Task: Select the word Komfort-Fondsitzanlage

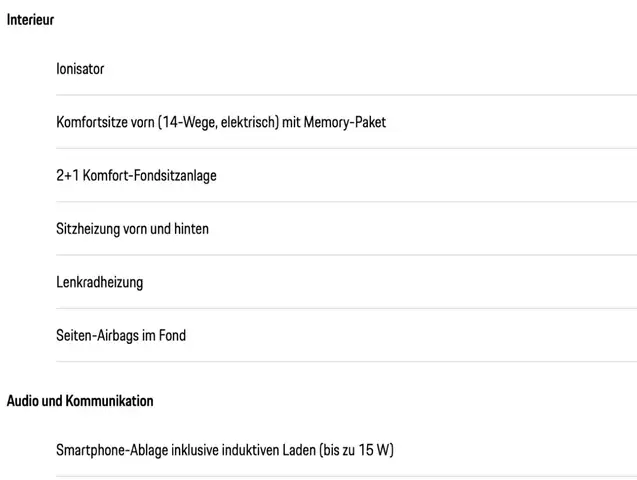Action: pyautogui.click(x=149, y=176)
